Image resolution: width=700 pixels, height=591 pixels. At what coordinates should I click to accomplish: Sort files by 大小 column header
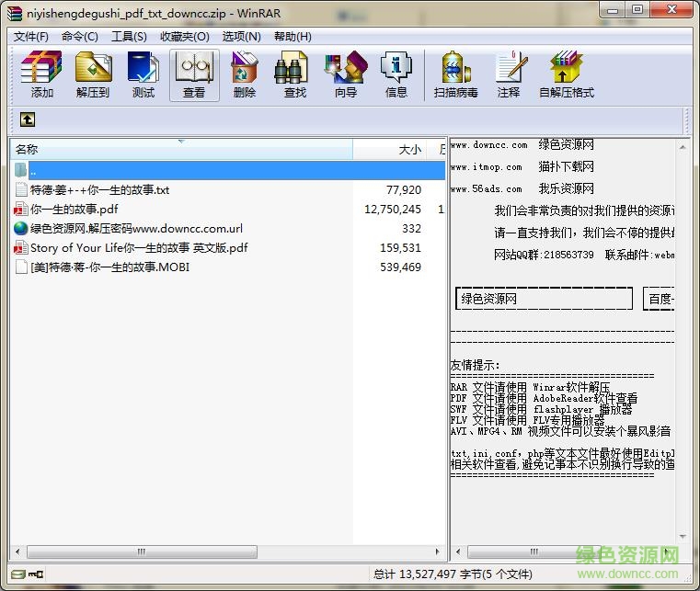click(389, 150)
